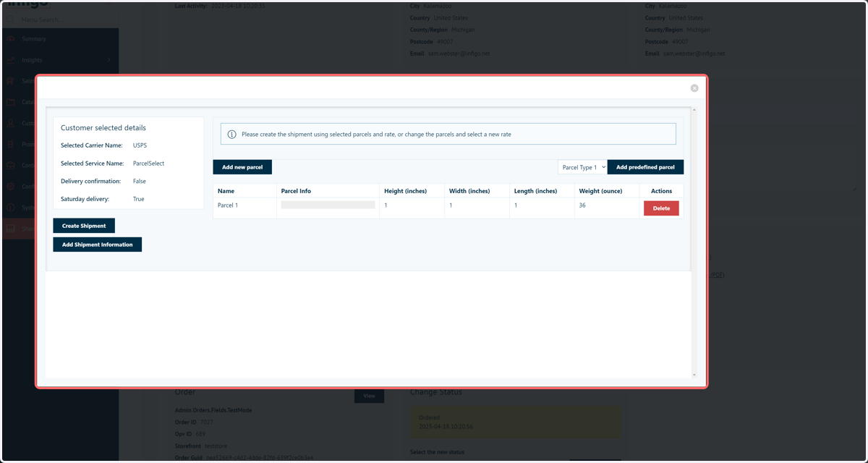The image size is (868, 463).
Task: Click the 'Customer selected details' heading
Action: click(x=103, y=128)
